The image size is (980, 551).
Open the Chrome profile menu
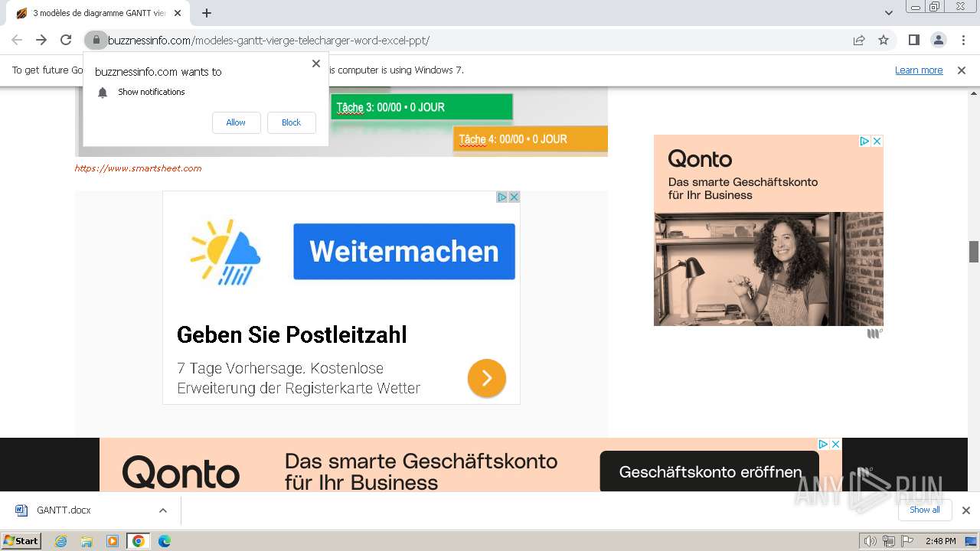[938, 40]
